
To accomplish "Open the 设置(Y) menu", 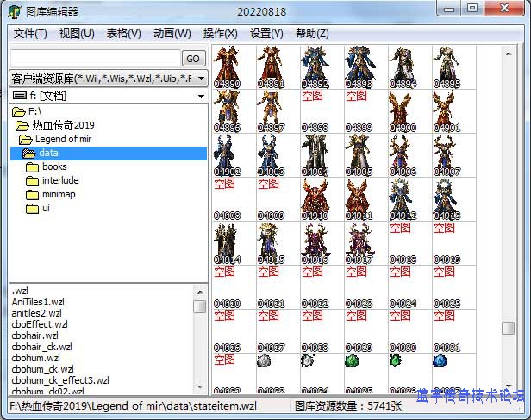I will [x=265, y=33].
